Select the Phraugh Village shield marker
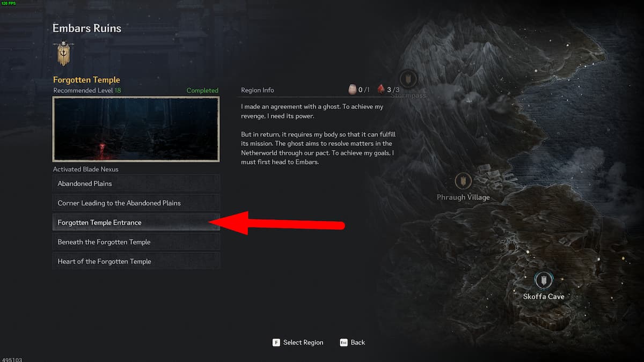This screenshot has height=362, width=644. [463, 181]
